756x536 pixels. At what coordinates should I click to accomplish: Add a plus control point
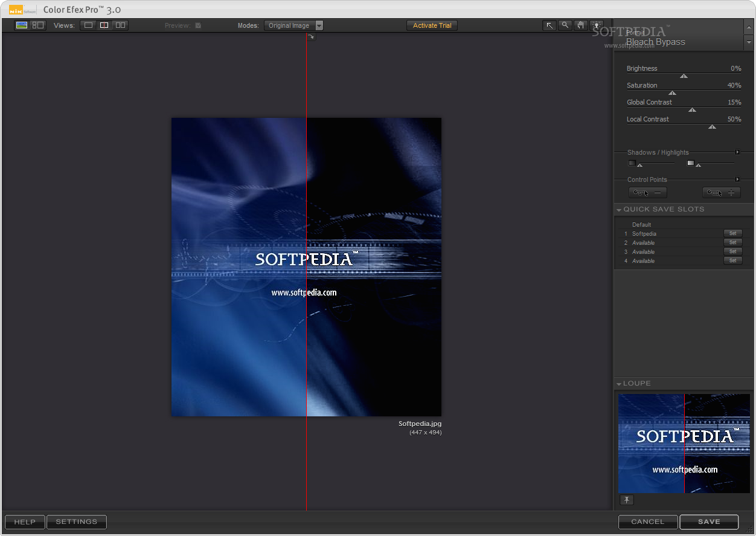coord(722,193)
